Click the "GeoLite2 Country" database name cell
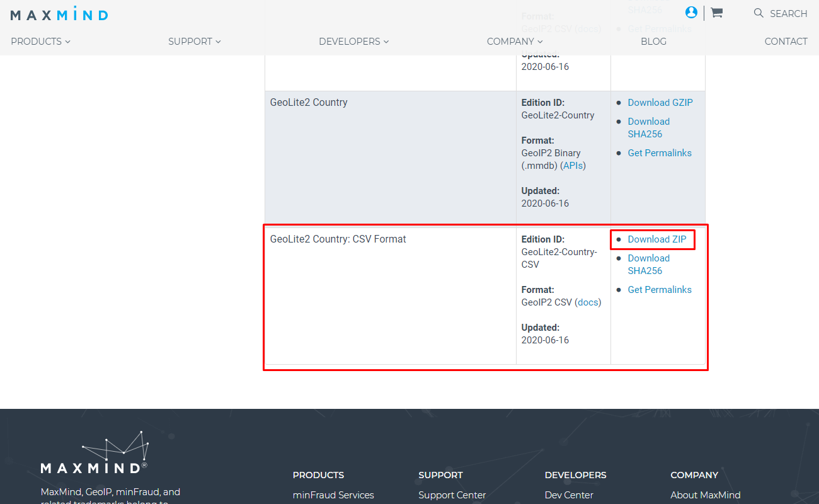 [390, 157]
